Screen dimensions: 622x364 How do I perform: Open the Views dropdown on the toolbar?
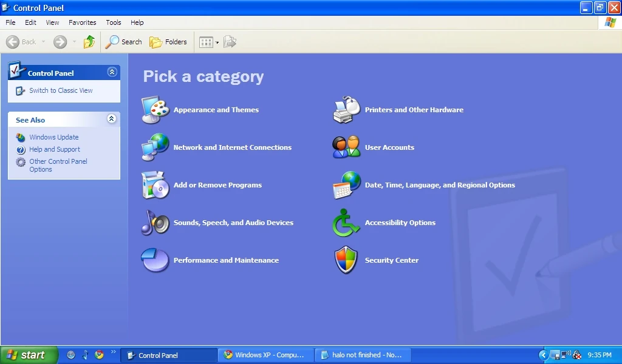215,42
